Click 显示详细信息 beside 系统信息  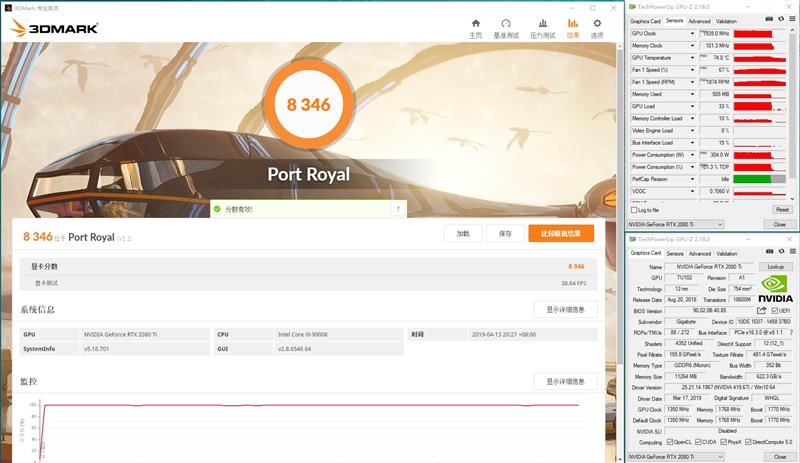coord(565,309)
